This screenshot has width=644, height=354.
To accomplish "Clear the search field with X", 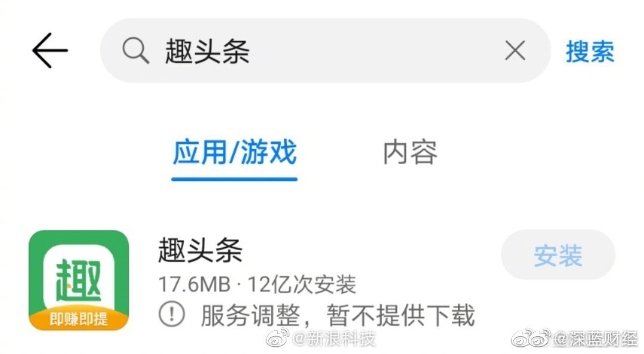I will [x=515, y=51].
